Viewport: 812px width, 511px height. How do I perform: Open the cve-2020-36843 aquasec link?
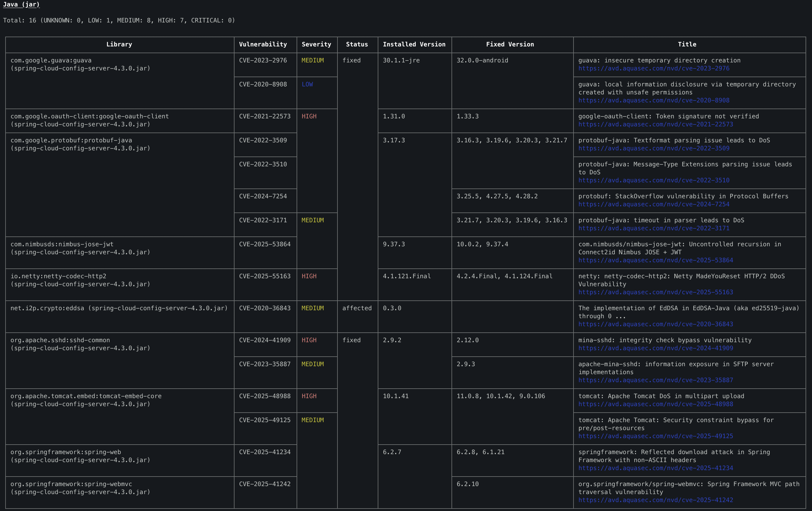tap(656, 324)
